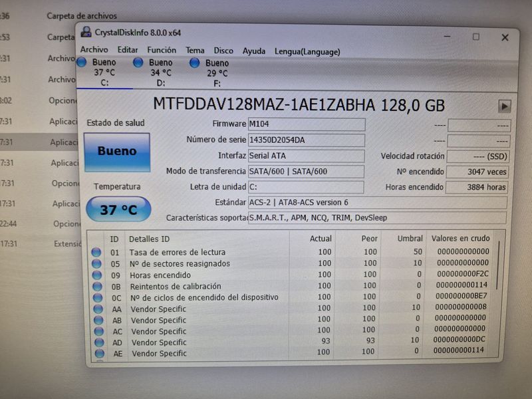
Task: Click raw value 0000000000DC
Action: coord(459,339)
